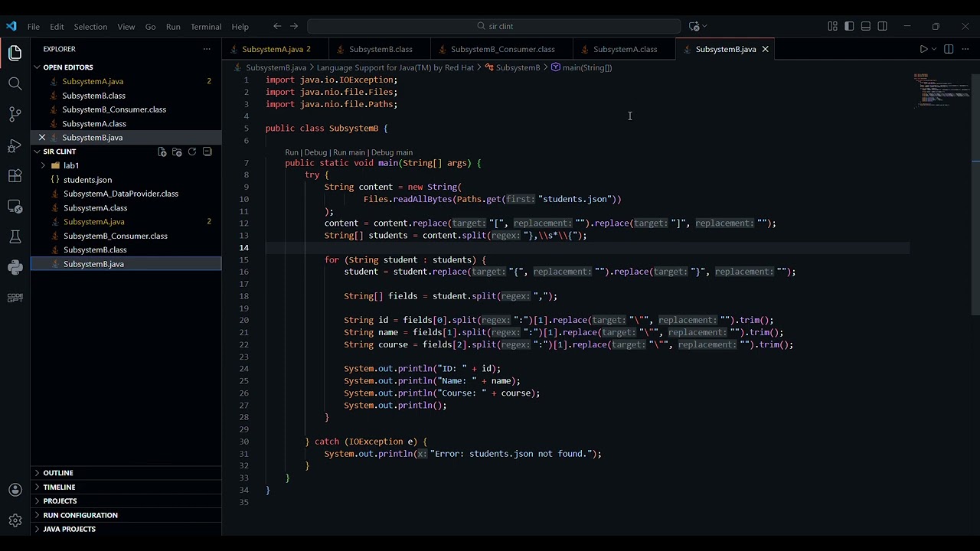Click Run CodeLens above main method
Viewport: 980px width, 551px height.
[292, 152]
